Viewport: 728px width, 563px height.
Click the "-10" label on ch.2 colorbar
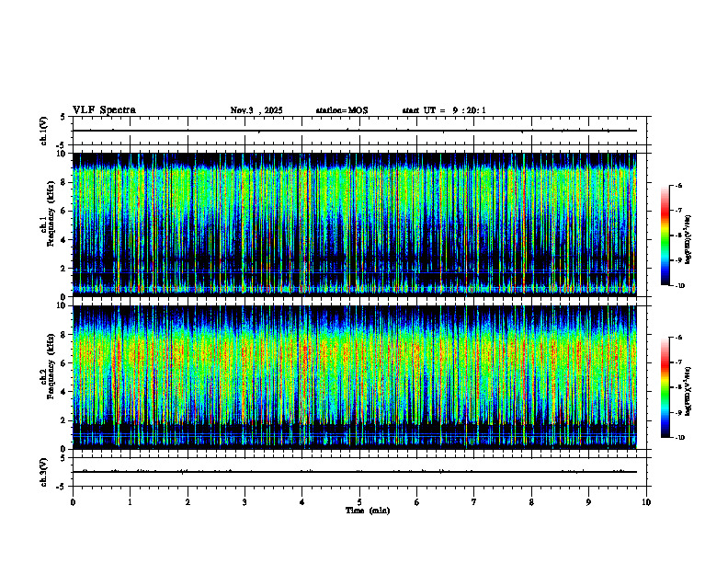click(x=679, y=438)
